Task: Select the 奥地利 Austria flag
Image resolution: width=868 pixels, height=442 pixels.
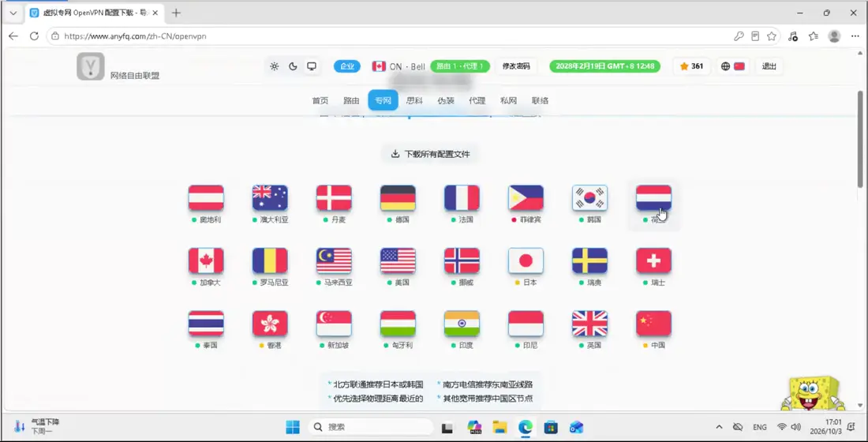Action: [206, 198]
